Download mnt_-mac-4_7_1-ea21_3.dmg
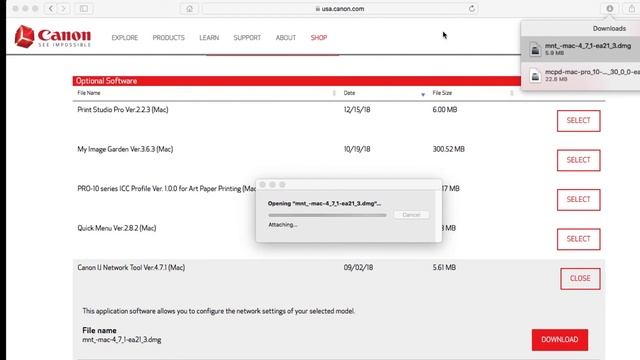Viewport: 640px width, 360px height. pyautogui.click(x=560, y=340)
